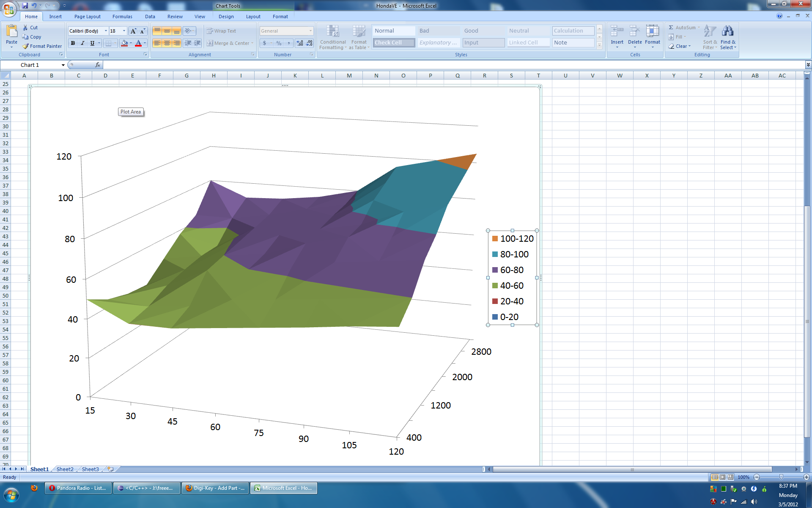
Task: Apply the Good cell style
Action: pos(483,31)
